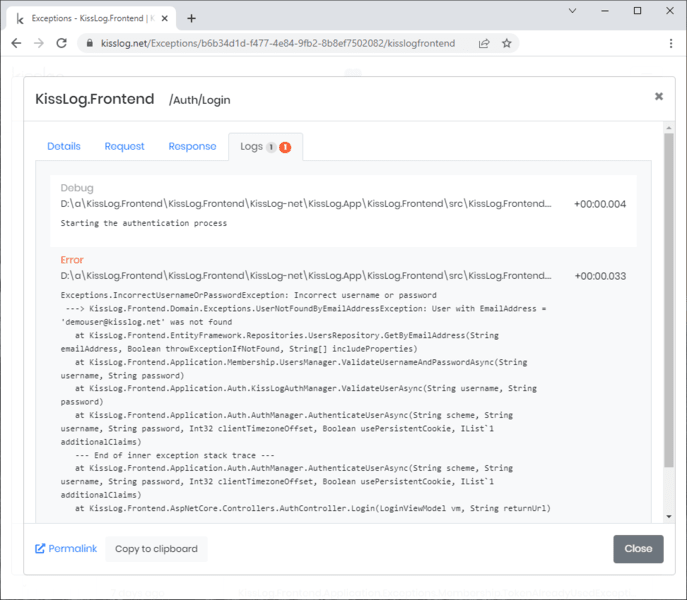The image size is (687, 600).
Task: Click the UserNotFoundByEmailAddressException line
Action: click(303, 315)
